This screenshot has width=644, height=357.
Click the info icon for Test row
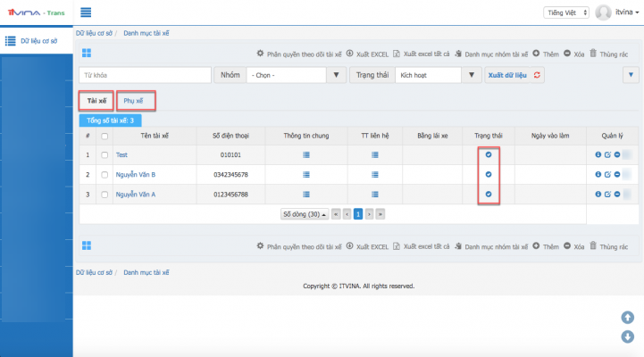[x=598, y=154]
